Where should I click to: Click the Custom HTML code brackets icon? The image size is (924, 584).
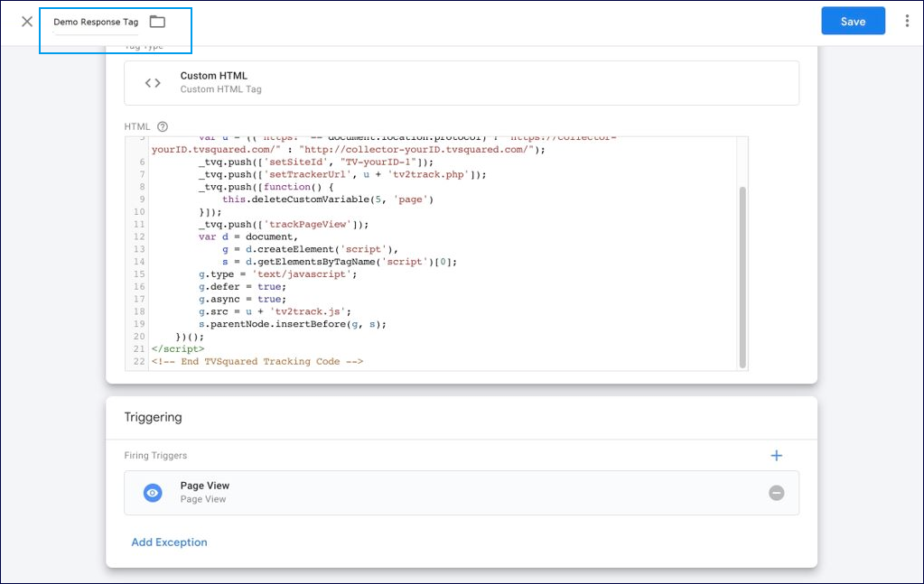click(x=153, y=83)
